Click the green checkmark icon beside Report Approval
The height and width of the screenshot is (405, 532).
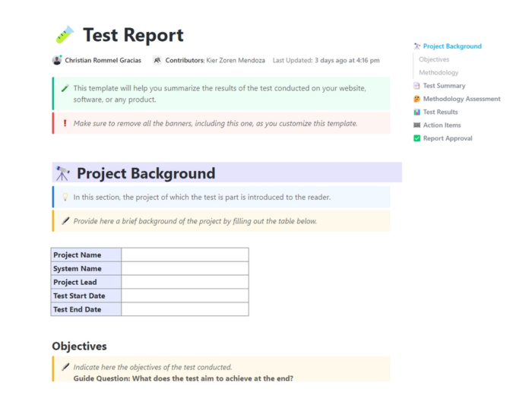click(416, 138)
